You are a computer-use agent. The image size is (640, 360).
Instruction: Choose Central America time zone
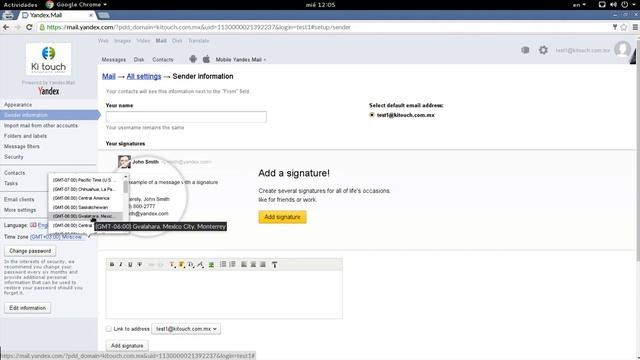tap(85, 198)
